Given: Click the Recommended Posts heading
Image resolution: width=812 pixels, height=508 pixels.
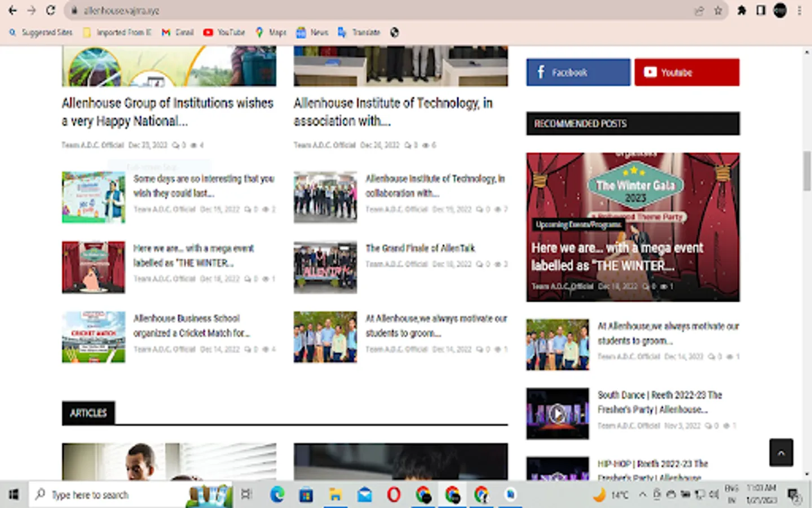Looking at the screenshot, I should click(580, 124).
